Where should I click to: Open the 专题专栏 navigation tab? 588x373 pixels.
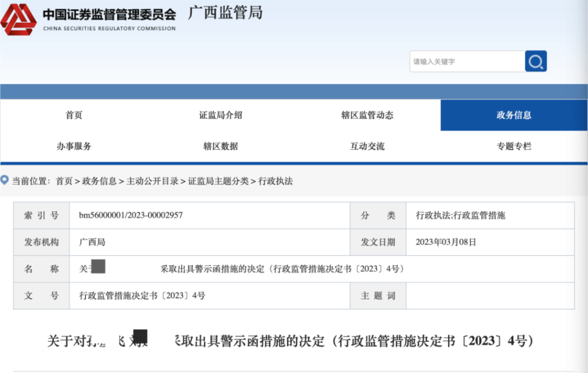(x=514, y=146)
